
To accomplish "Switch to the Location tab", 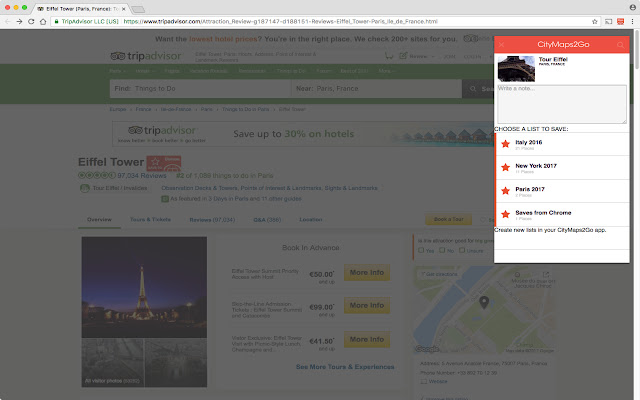I will pyautogui.click(x=311, y=220).
